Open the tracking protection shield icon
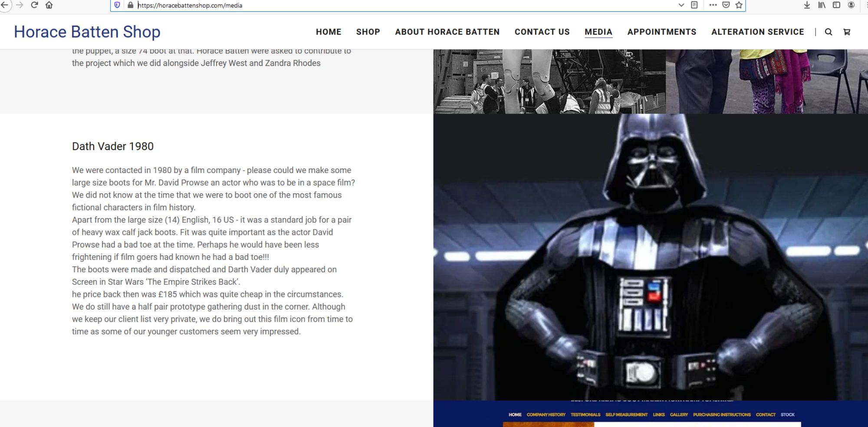This screenshot has width=868, height=427. 117,5
